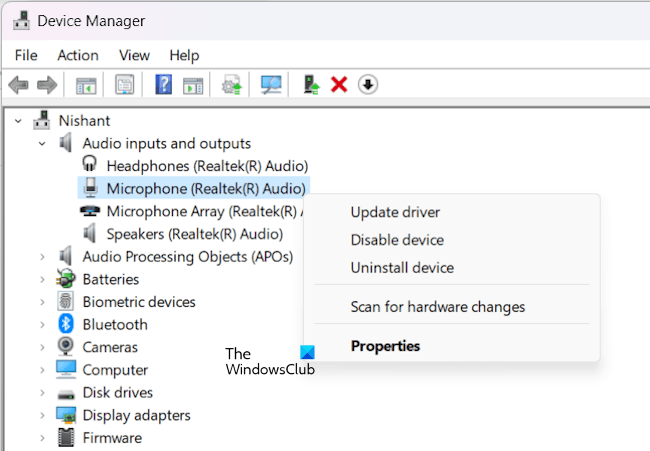Select Headphones (Realtek(R) Audio) device
This screenshot has width=650, height=451.
pyautogui.click(x=206, y=165)
